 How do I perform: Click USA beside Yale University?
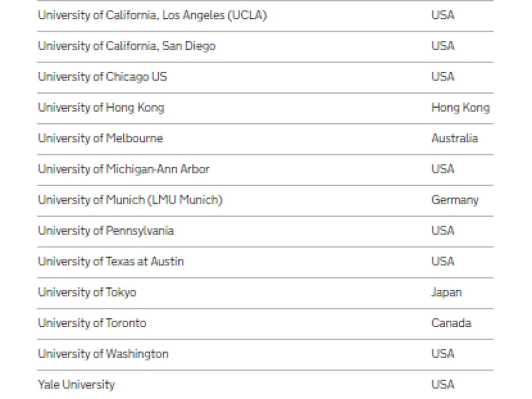443,384
